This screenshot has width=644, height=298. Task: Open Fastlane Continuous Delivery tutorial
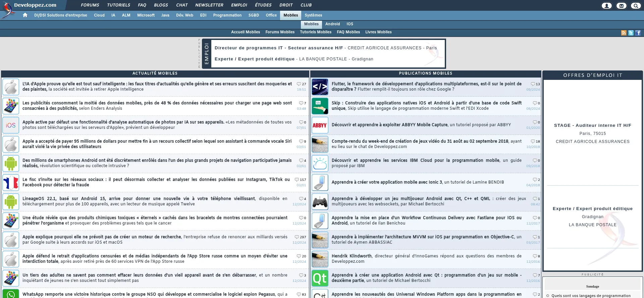[x=427, y=220]
